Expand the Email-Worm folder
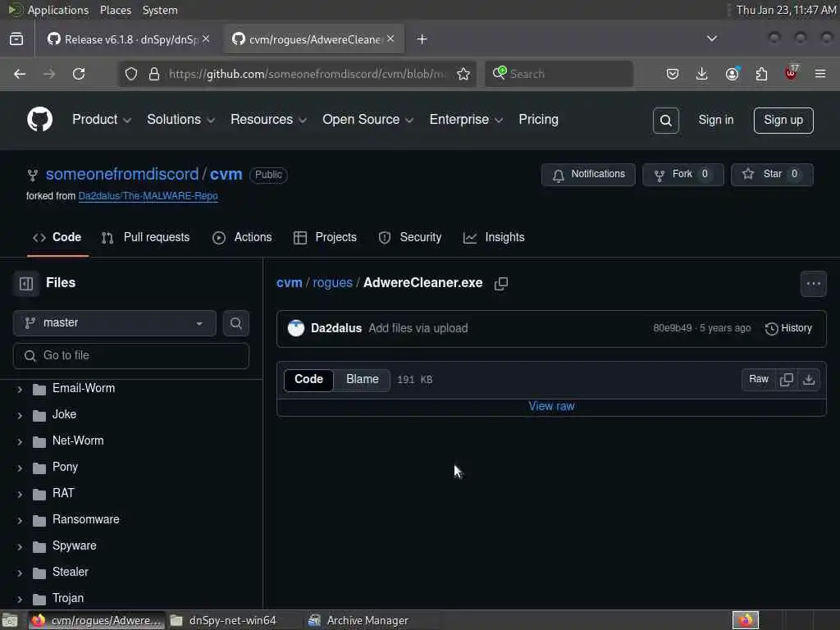840x630 pixels. pos(20,389)
